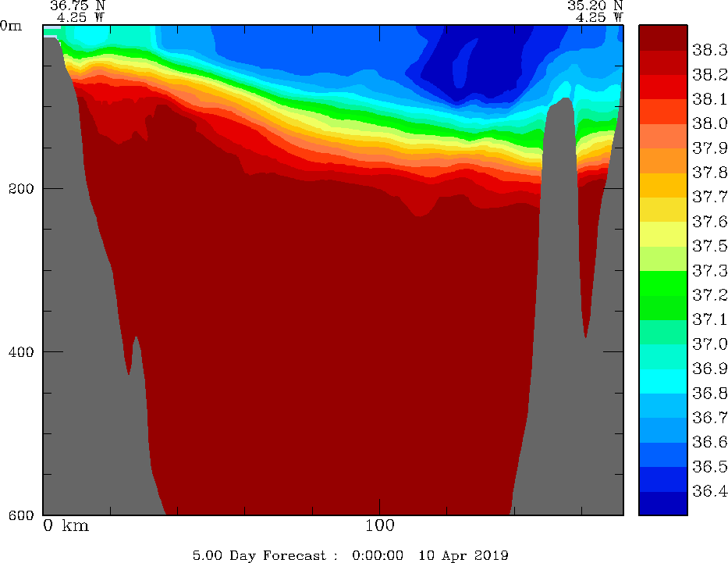The image size is (728, 563).
Task: Select the 200 depth axis label
Action: coord(21,189)
